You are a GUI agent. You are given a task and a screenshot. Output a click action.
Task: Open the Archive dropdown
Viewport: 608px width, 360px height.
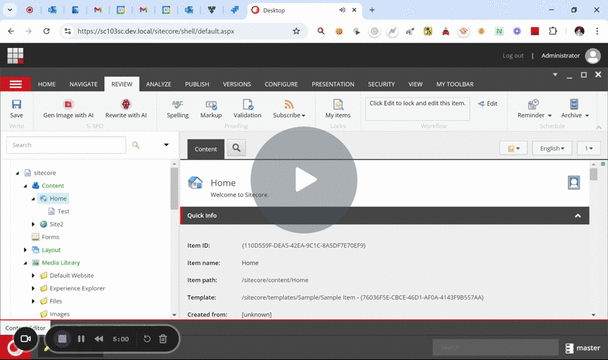pyautogui.click(x=575, y=109)
